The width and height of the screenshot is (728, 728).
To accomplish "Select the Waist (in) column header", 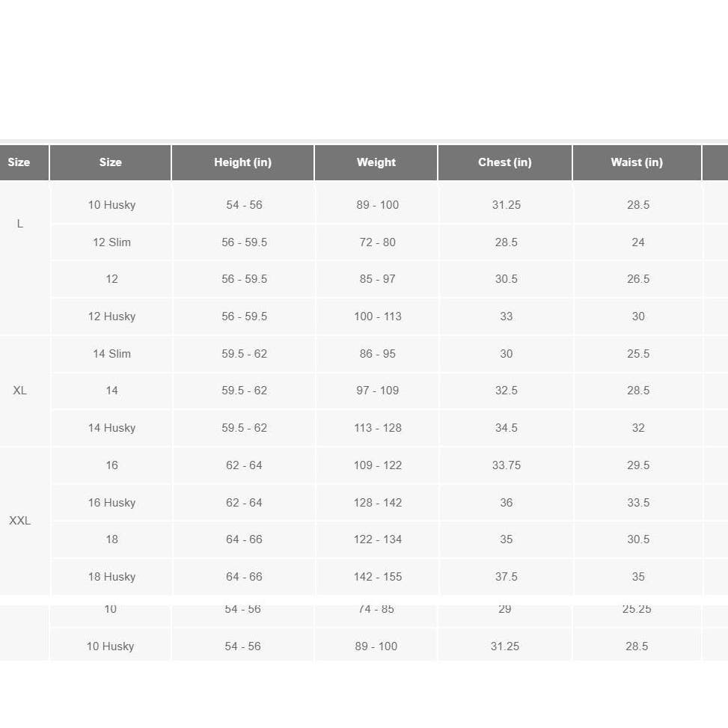I will pyautogui.click(x=637, y=162).
